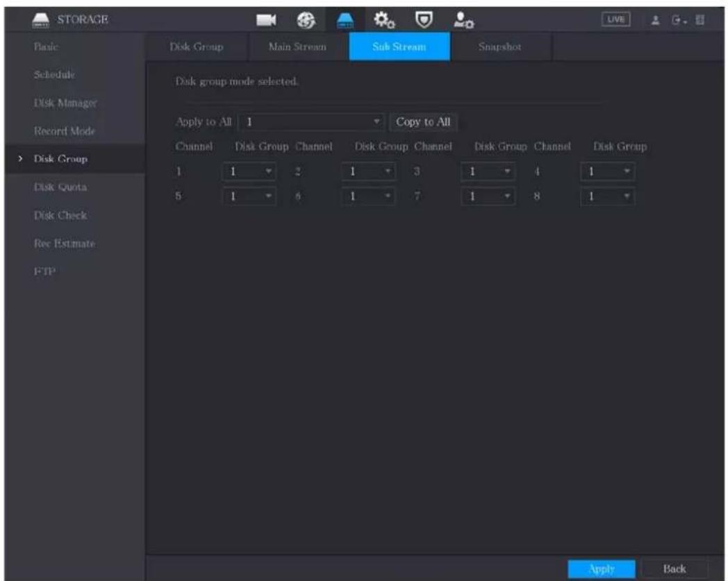Open Channel 7 disk group dropdown
The width and height of the screenshot is (728, 581).
[x=488, y=196]
